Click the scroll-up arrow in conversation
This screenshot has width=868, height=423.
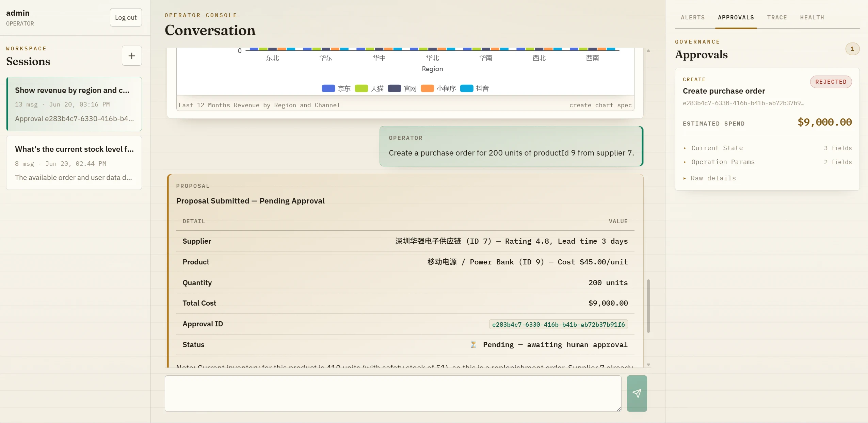coord(648,51)
